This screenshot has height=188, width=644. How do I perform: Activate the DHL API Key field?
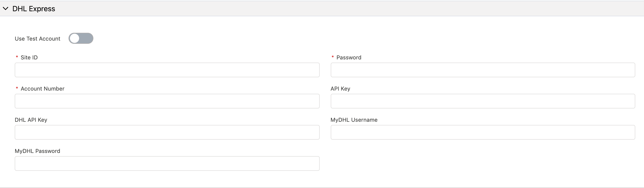(x=167, y=132)
